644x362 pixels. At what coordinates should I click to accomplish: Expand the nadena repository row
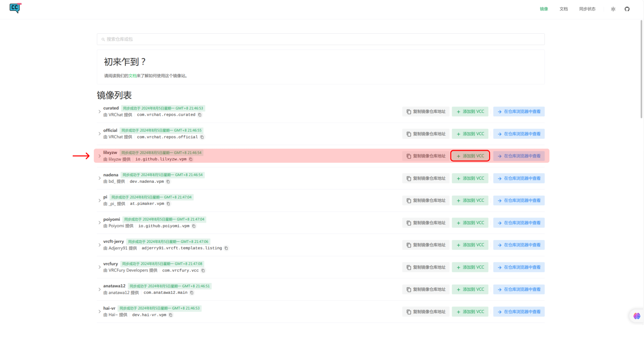click(x=100, y=178)
